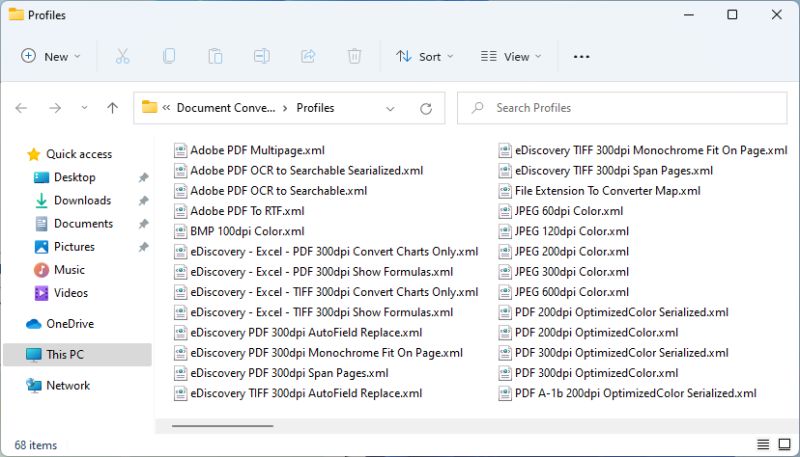This screenshot has height=457, width=800.
Task: Refresh the Profiles folder view
Action: click(426, 108)
